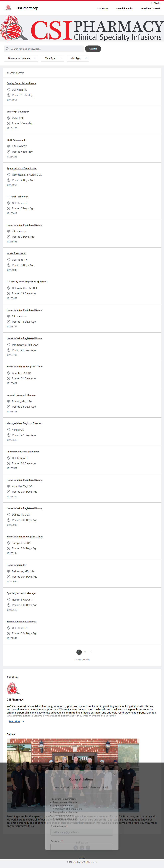Open CSI Home navigation item
The image size is (164, 868).
(x=103, y=8)
